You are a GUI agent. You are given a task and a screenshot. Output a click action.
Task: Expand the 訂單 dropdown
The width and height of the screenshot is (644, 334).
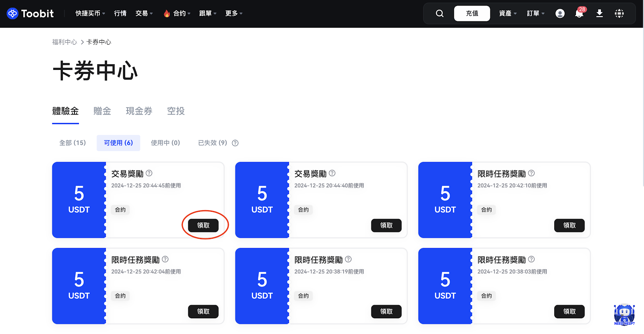point(536,14)
